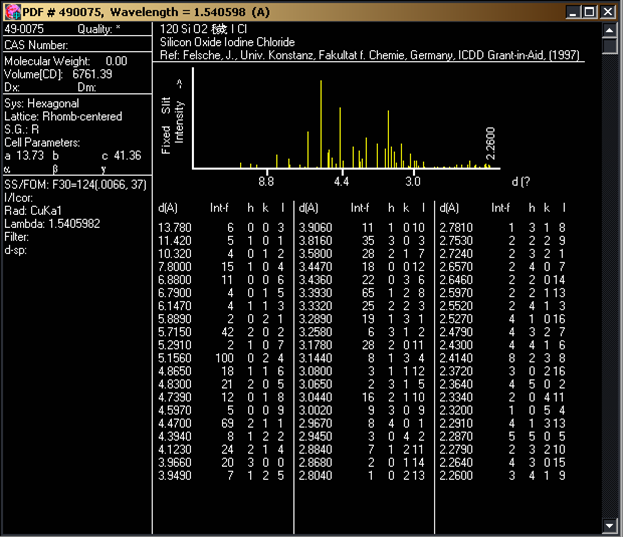The width and height of the screenshot is (623, 537).
Task: Select row with d-spacing 2.8040
Action: [x=362, y=475]
